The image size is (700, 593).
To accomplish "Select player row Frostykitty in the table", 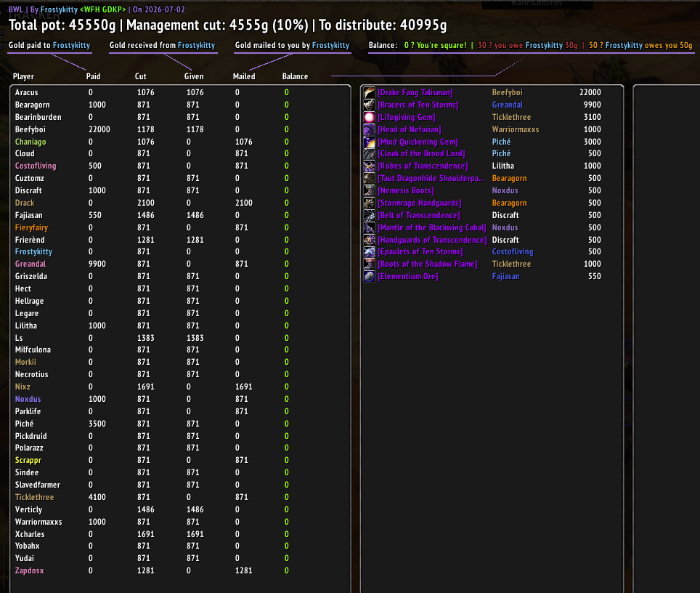I will click(x=180, y=252).
